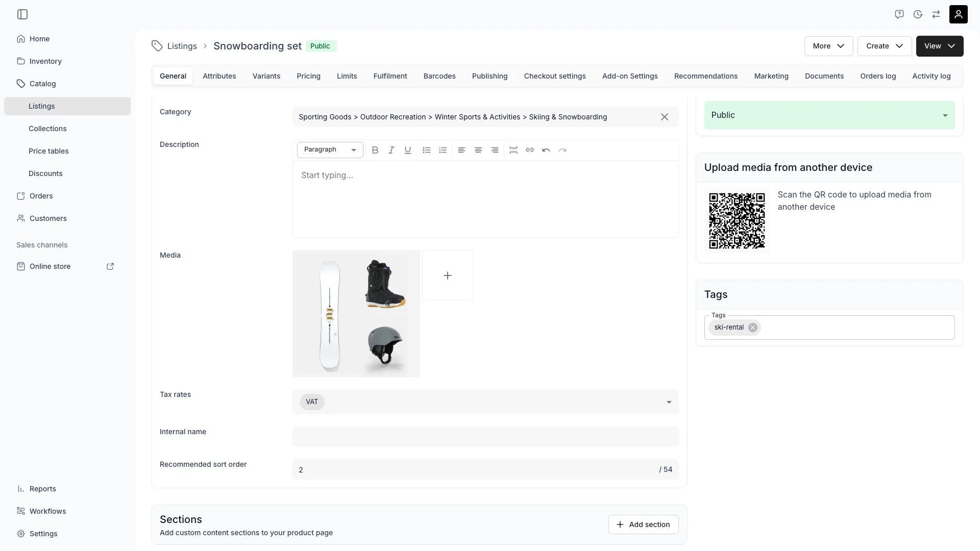Insert a bulleted list in description
Screen dimensions: 980x551
click(x=427, y=150)
